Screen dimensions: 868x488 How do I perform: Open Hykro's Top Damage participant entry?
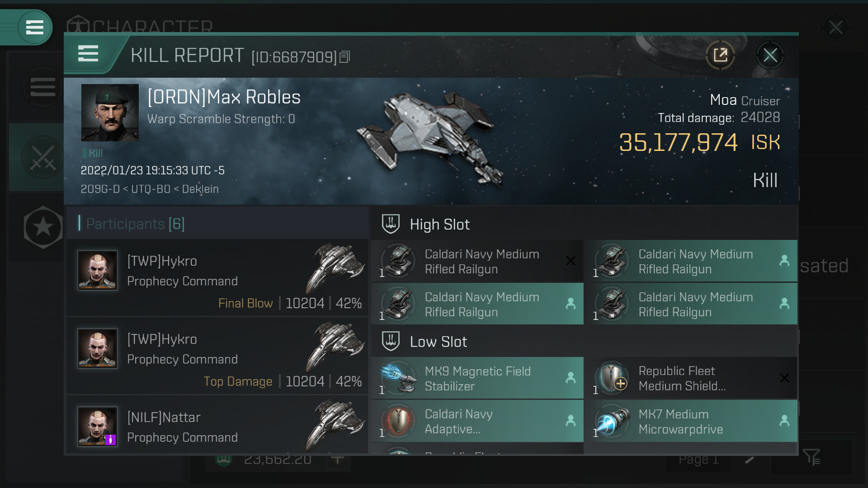[x=217, y=356]
